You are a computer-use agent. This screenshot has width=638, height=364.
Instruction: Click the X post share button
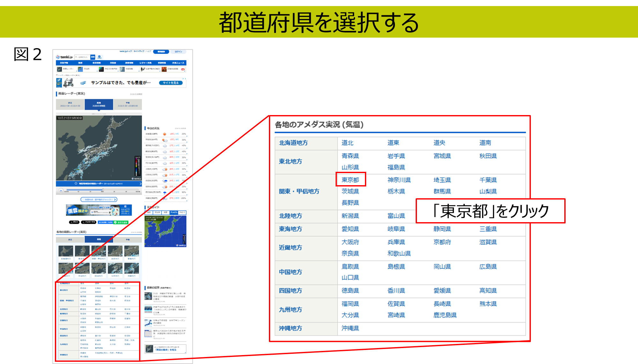(74, 222)
